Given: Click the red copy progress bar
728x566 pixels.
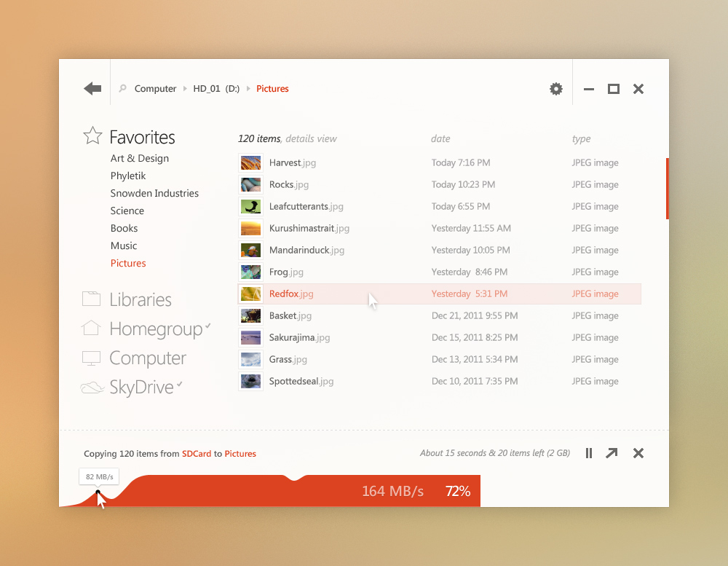Looking at the screenshot, I should tap(291, 492).
